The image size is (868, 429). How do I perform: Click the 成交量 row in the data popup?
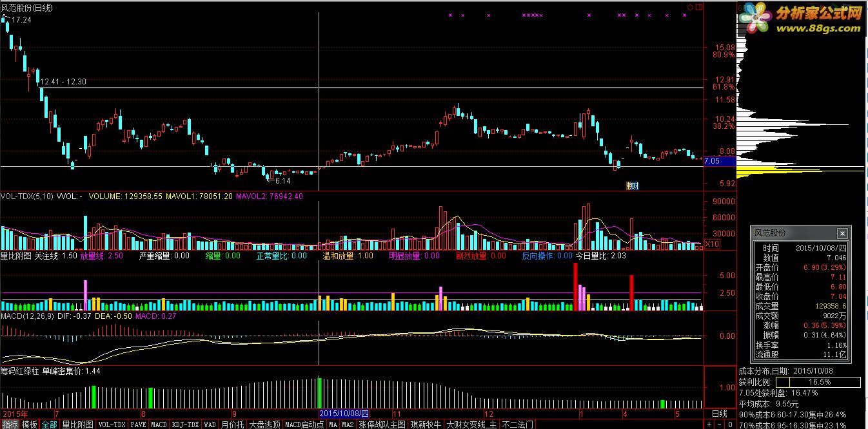click(800, 306)
